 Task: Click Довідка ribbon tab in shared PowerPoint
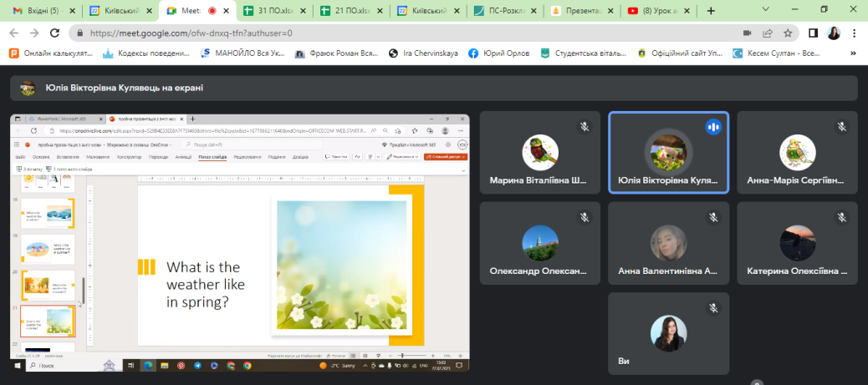pos(300,157)
